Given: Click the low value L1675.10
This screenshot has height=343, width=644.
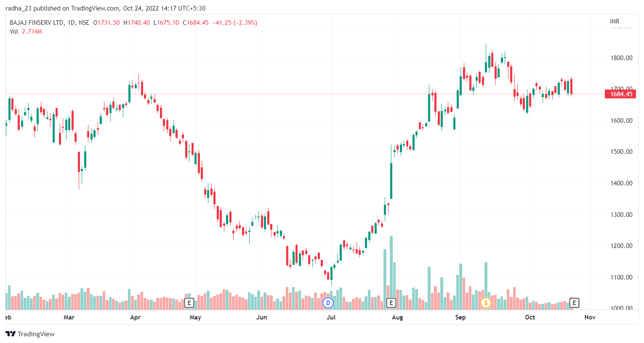Looking at the screenshot, I should (166, 23).
